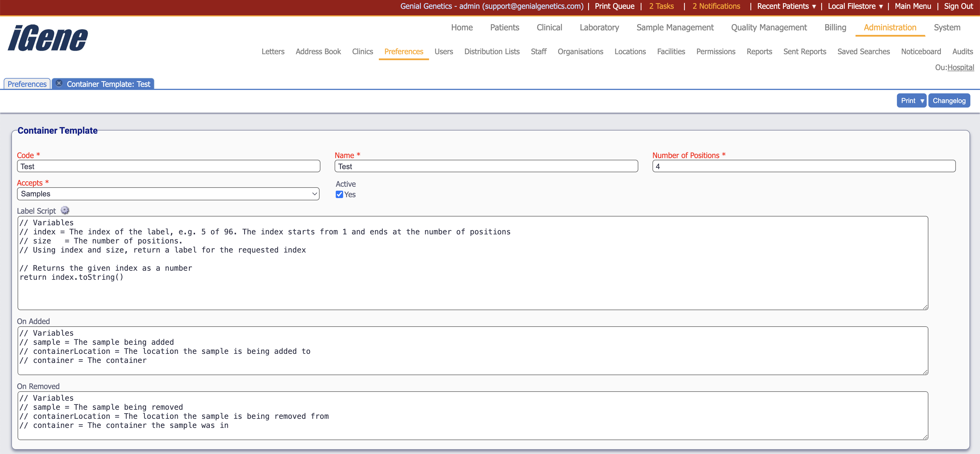Open the Print Queue

614,6
